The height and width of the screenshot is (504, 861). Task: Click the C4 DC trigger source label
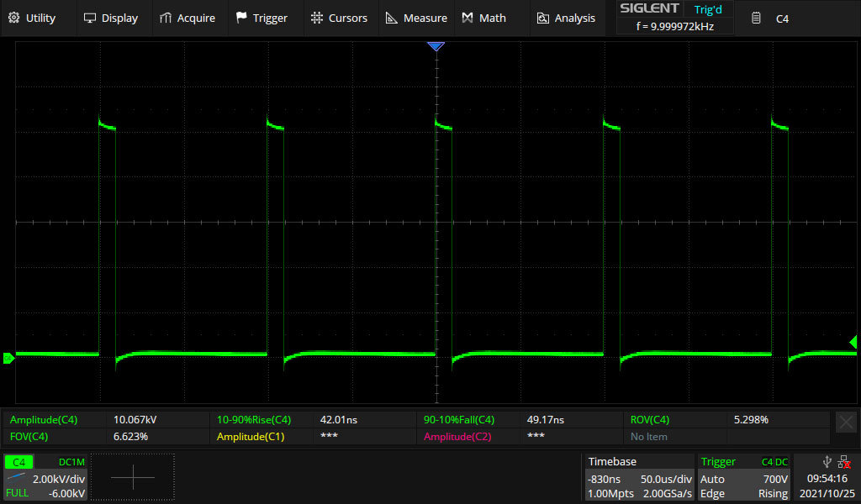point(774,462)
